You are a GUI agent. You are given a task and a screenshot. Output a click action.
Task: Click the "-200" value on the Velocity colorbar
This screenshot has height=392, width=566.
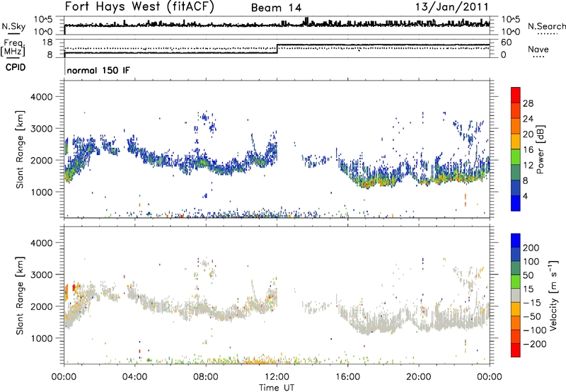[x=536, y=344]
